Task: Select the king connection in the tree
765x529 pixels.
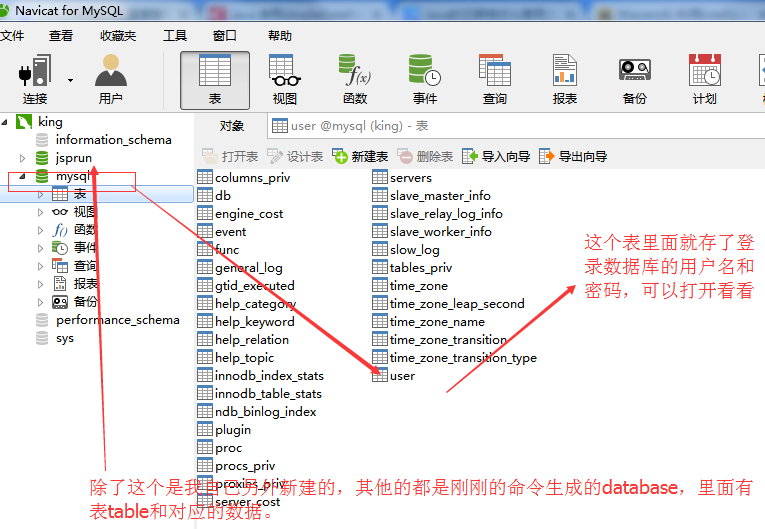Action: (40, 122)
